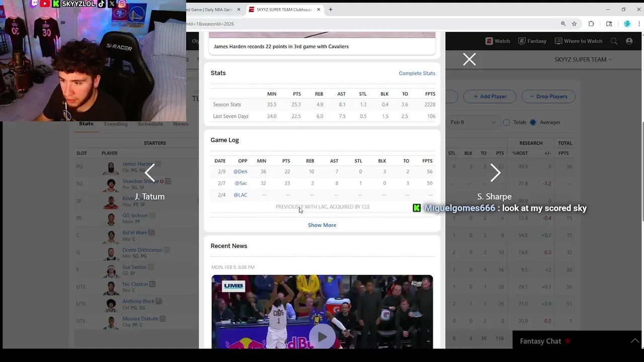Click GG Jackson player name
This screenshot has width=644, height=362.
[135, 215]
